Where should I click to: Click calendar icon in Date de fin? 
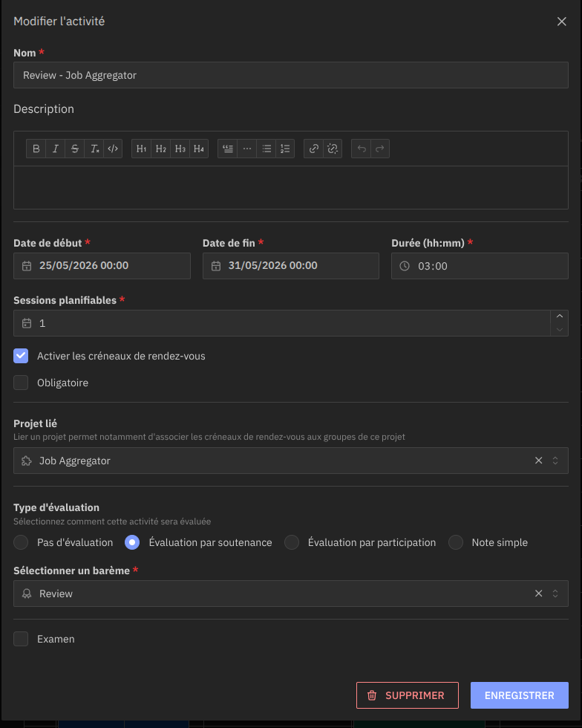click(x=216, y=266)
